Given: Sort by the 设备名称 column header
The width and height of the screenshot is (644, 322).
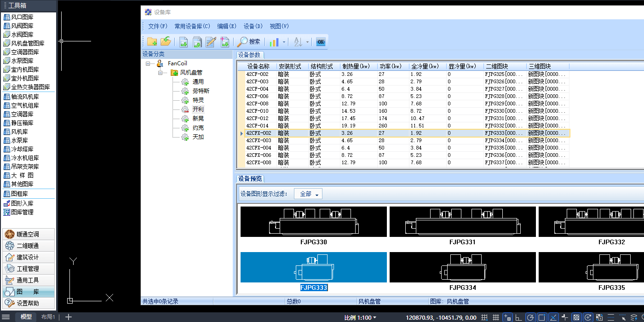Looking at the screenshot, I should [x=258, y=67].
